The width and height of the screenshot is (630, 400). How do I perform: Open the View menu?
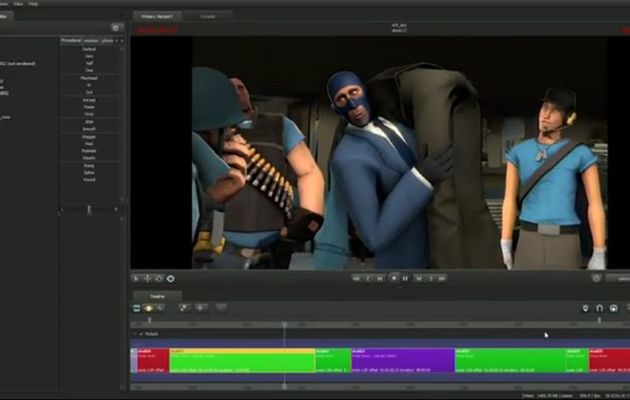[x=18, y=4]
